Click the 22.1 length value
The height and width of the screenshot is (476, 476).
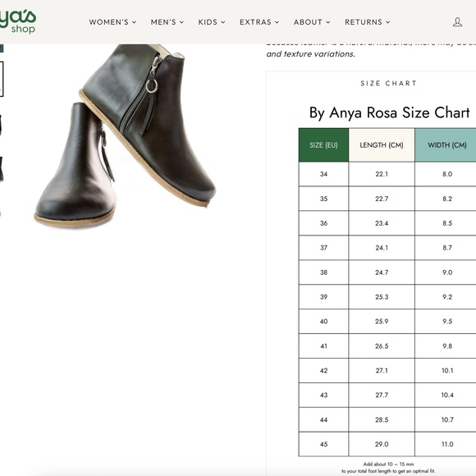coord(382,174)
